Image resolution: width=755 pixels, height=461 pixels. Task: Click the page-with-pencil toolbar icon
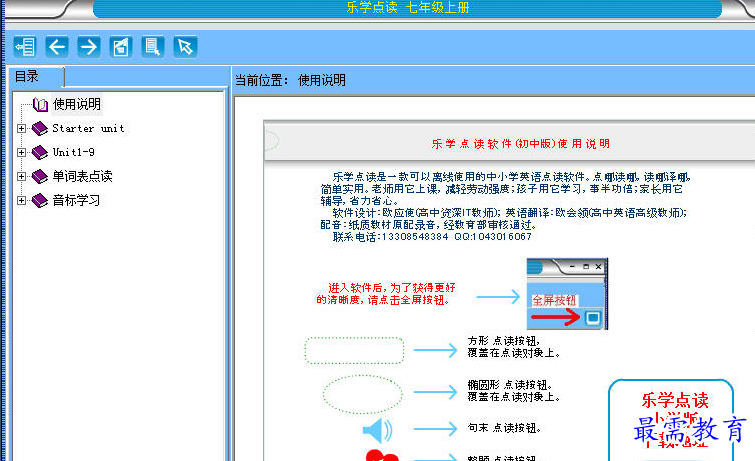[x=121, y=47]
